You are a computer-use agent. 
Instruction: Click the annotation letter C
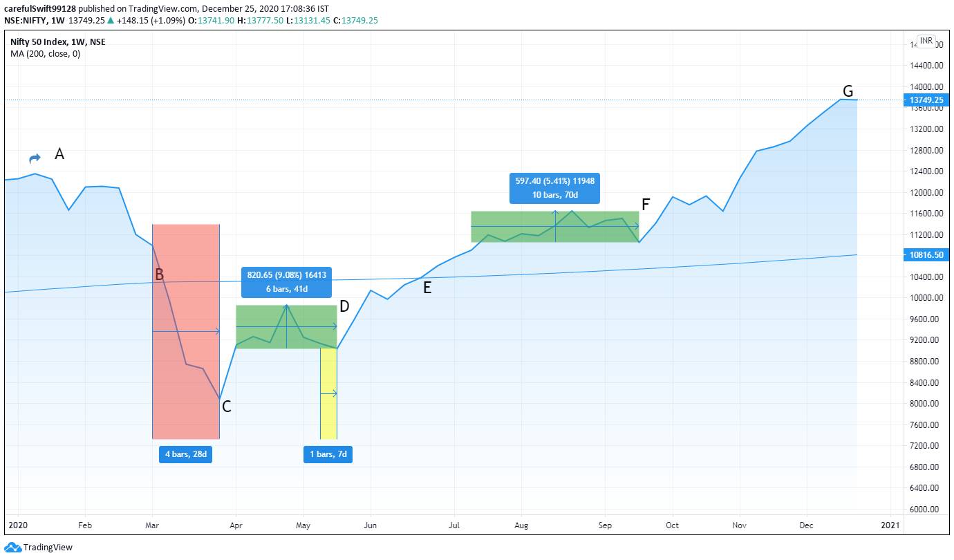click(226, 407)
